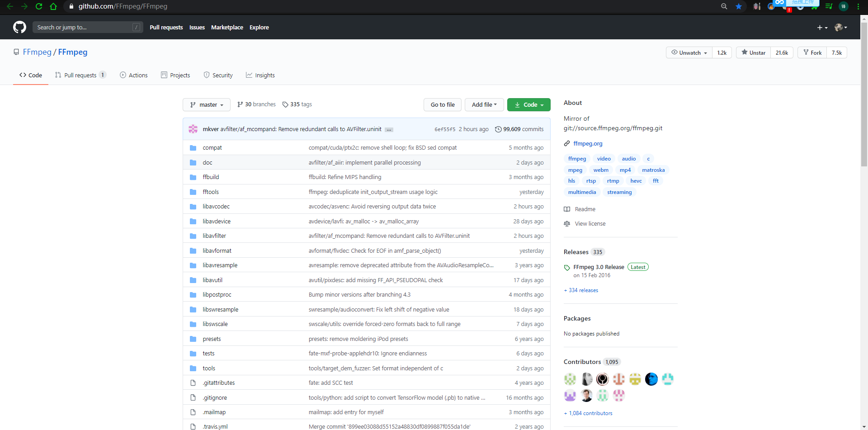
Task: Open the master branch dropdown
Action: click(207, 105)
